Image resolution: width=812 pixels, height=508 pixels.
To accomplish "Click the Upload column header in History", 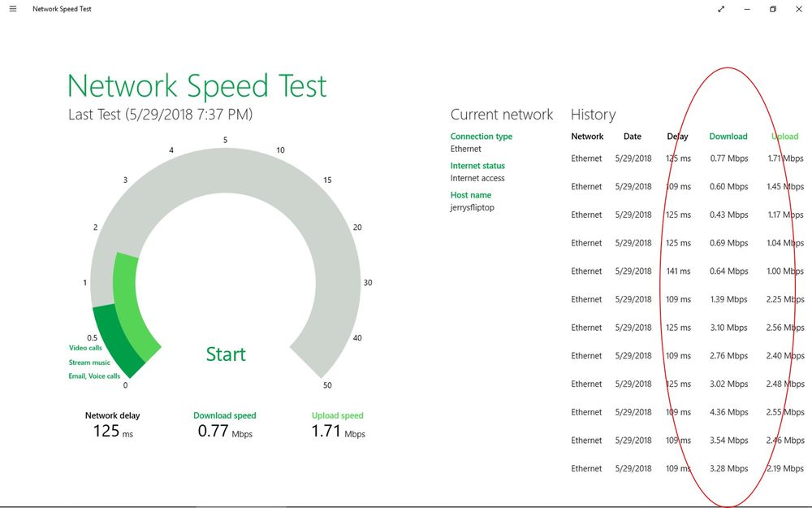I will coord(785,137).
